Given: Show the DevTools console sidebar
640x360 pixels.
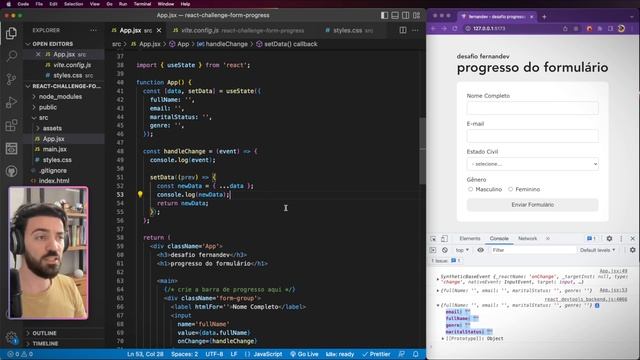Looking at the screenshot, I should 433,250.
